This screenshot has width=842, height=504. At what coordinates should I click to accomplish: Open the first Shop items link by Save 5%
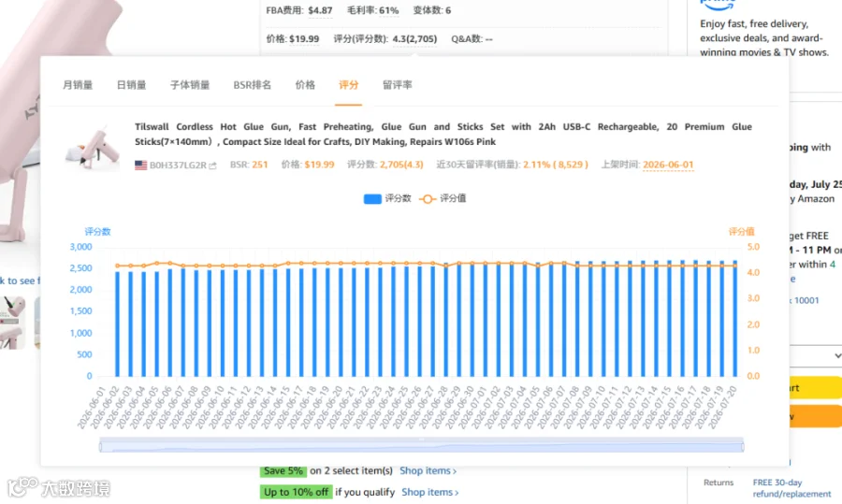(x=428, y=470)
